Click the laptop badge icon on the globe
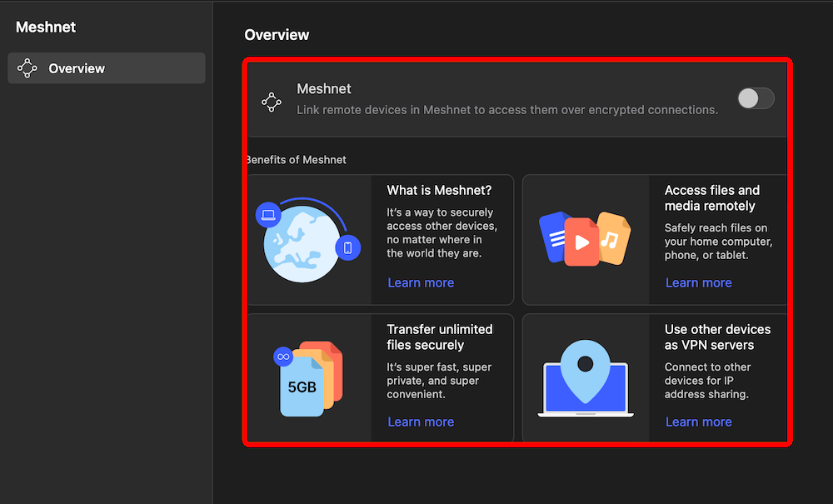Viewport: 833px width, 504px height. pyautogui.click(x=268, y=215)
